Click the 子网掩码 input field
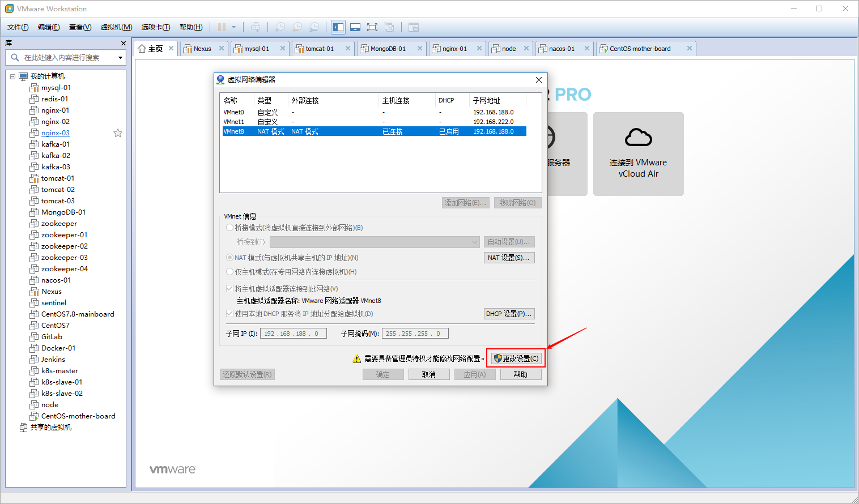 pos(415,334)
